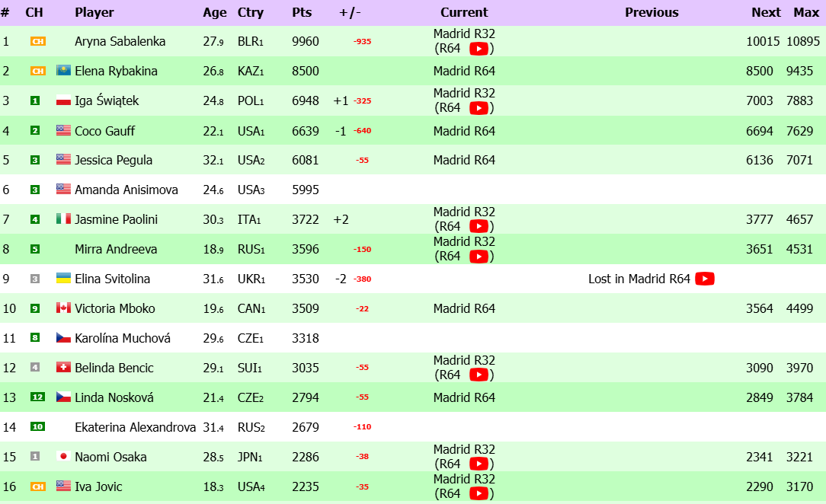The width and height of the screenshot is (826, 504).
Task: Click YouTube icon in Naomi Osaka's row
Action: click(479, 464)
